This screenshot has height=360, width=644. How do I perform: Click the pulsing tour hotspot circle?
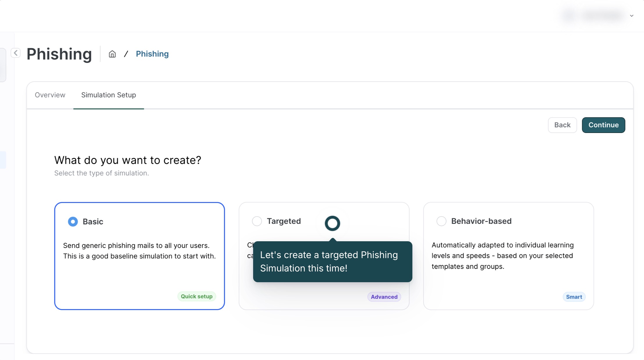click(332, 223)
